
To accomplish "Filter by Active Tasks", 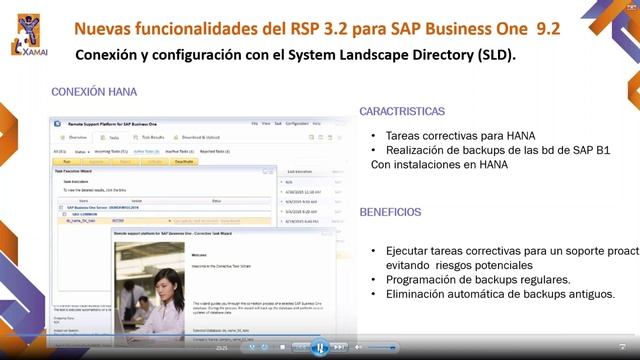I will pyautogui.click(x=146, y=151).
